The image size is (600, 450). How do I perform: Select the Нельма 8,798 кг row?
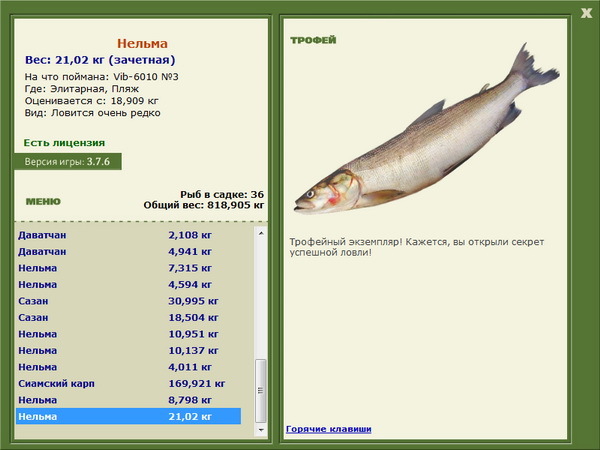129,400
